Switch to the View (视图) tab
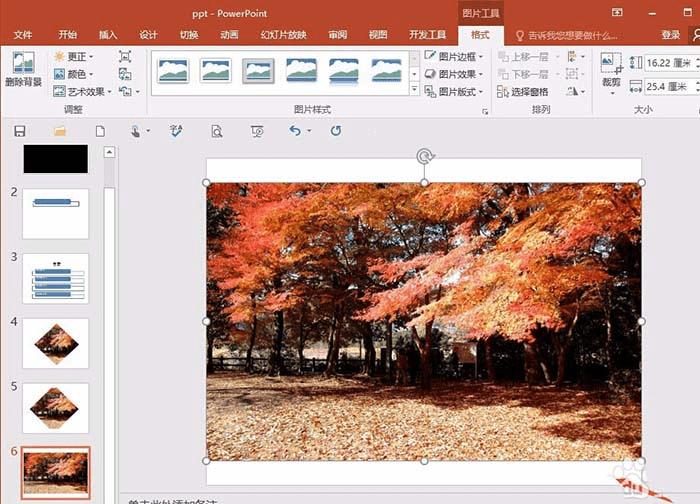The image size is (700, 504). 378,35
